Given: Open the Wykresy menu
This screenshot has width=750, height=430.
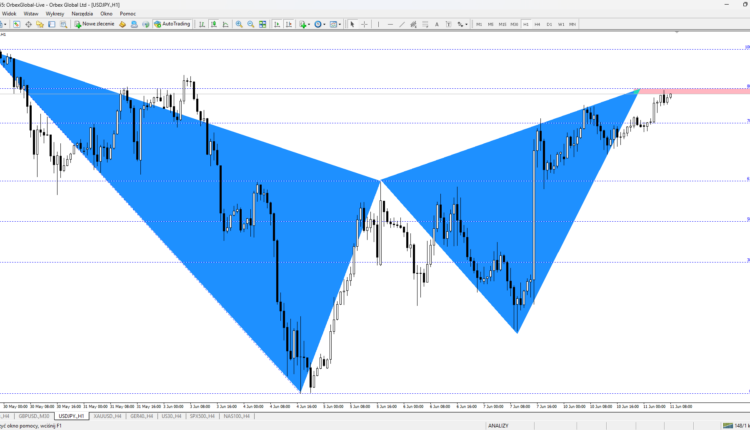Looking at the screenshot, I should tap(55, 14).
